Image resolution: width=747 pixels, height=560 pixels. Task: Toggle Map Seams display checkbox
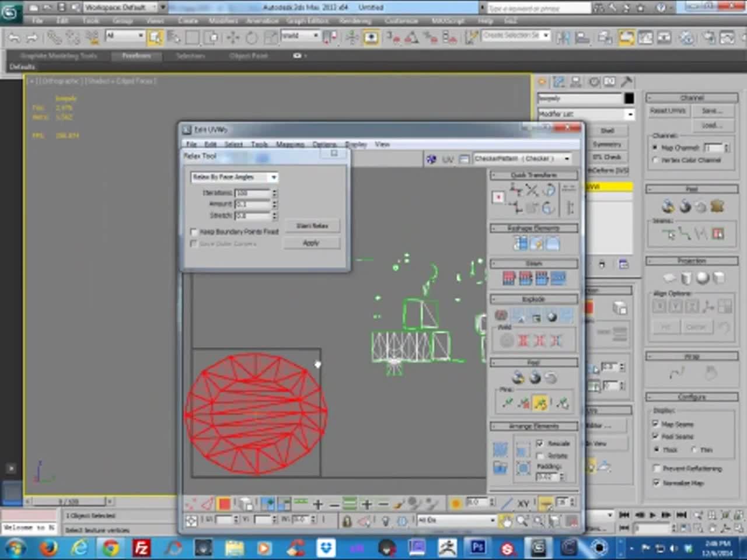pyautogui.click(x=655, y=424)
